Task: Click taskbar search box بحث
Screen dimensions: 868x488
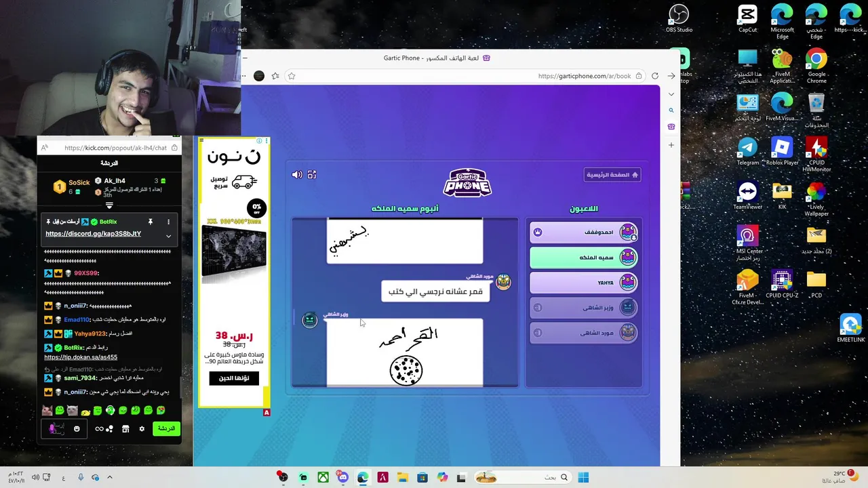Action: coord(522,478)
